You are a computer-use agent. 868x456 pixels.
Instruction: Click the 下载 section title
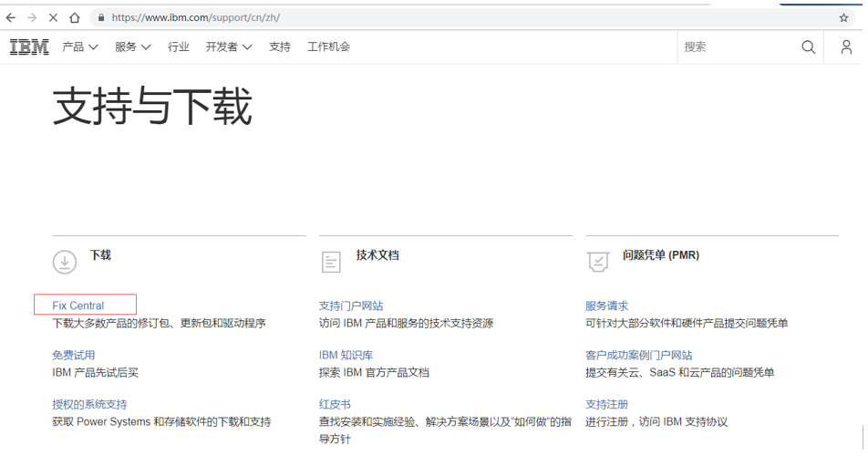click(x=100, y=255)
